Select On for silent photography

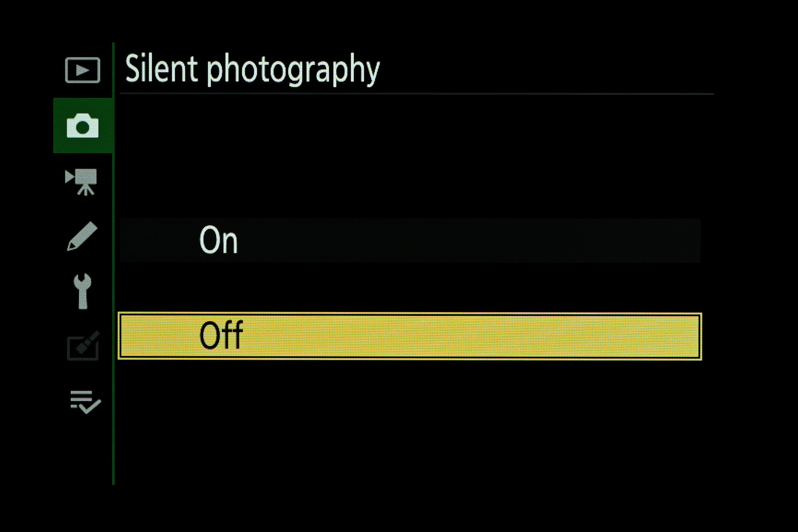(x=217, y=240)
